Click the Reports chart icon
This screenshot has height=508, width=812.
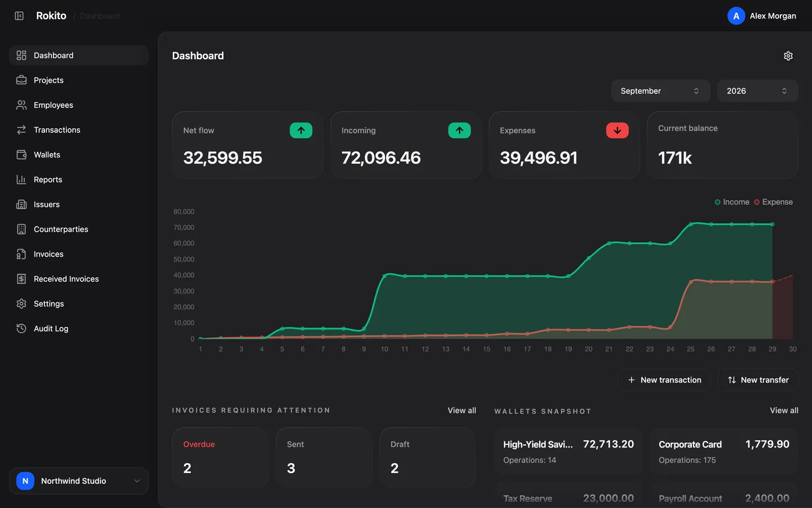point(21,179)
